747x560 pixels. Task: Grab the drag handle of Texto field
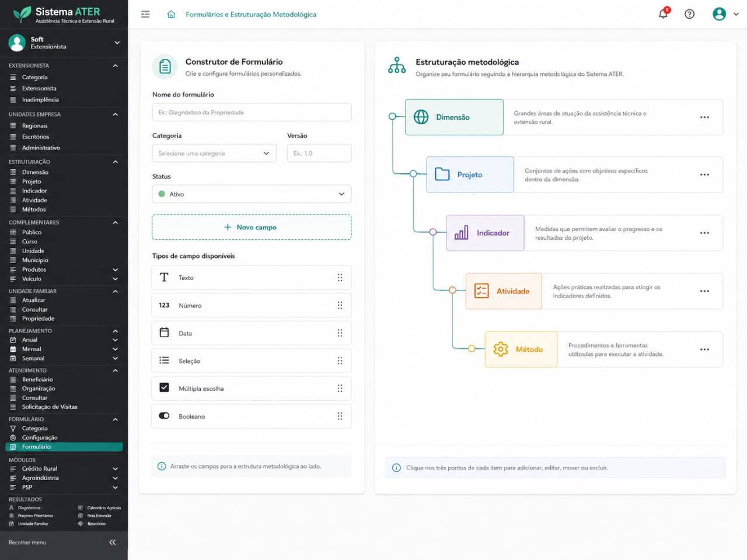tap(340, 278)
